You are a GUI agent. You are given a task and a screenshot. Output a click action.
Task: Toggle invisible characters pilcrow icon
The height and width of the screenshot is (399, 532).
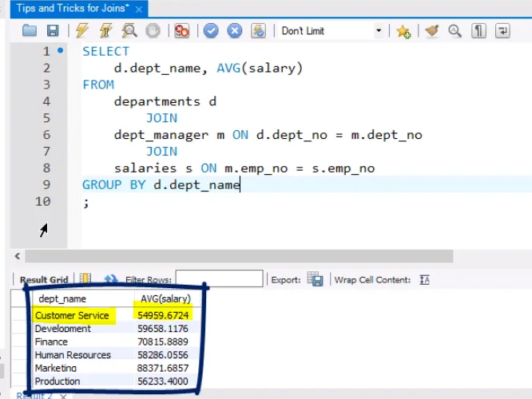(x=478, y=31)
